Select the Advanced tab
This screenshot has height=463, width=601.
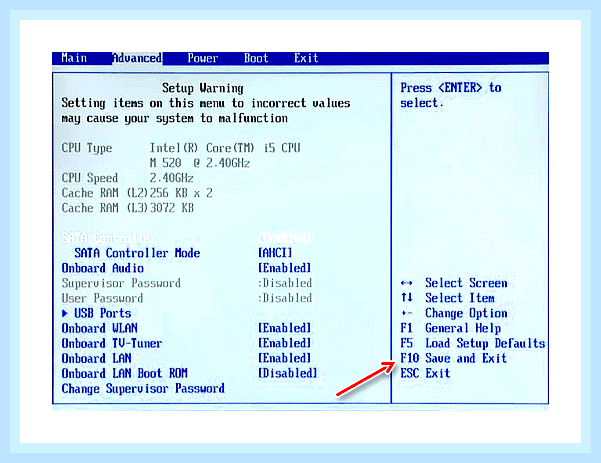(x=137, y=58)
